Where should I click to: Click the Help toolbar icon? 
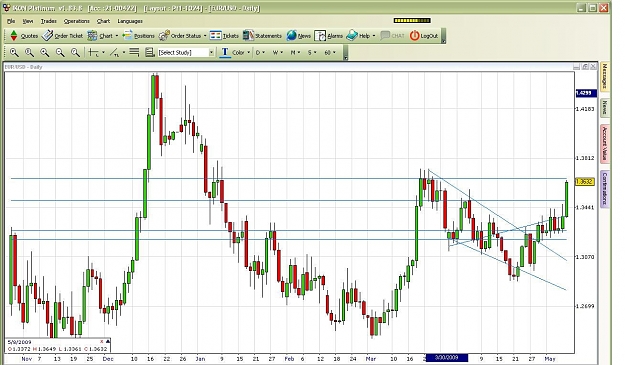pos(352,36)
